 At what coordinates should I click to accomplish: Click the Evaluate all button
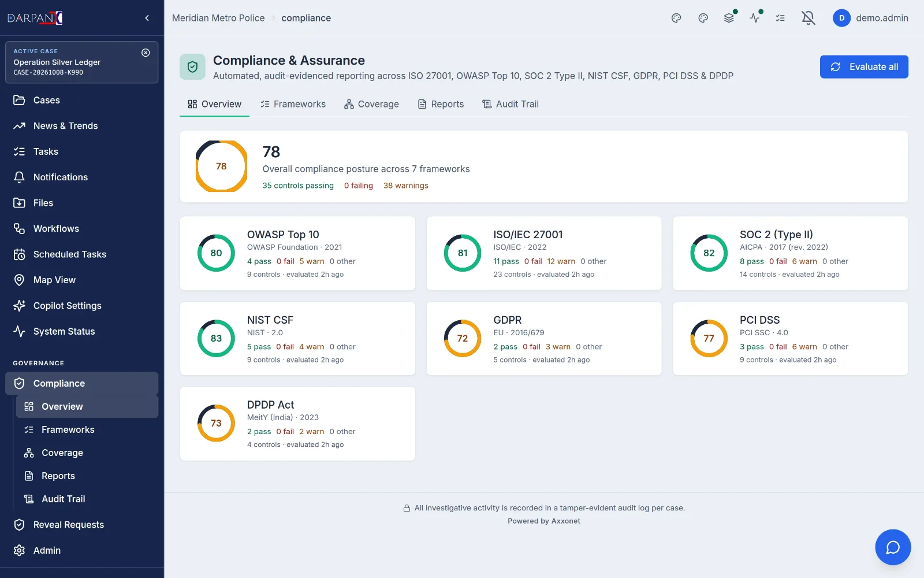(864, 67)
